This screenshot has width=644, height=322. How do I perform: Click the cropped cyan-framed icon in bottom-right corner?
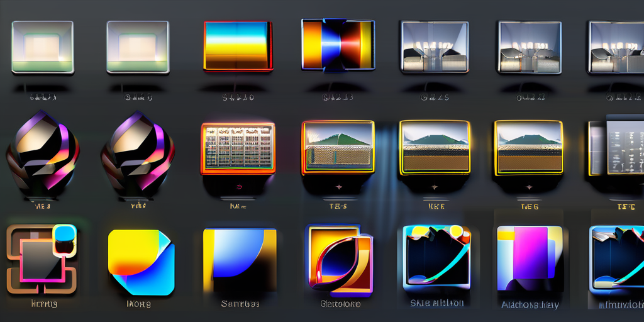click(x=617, y=259)
